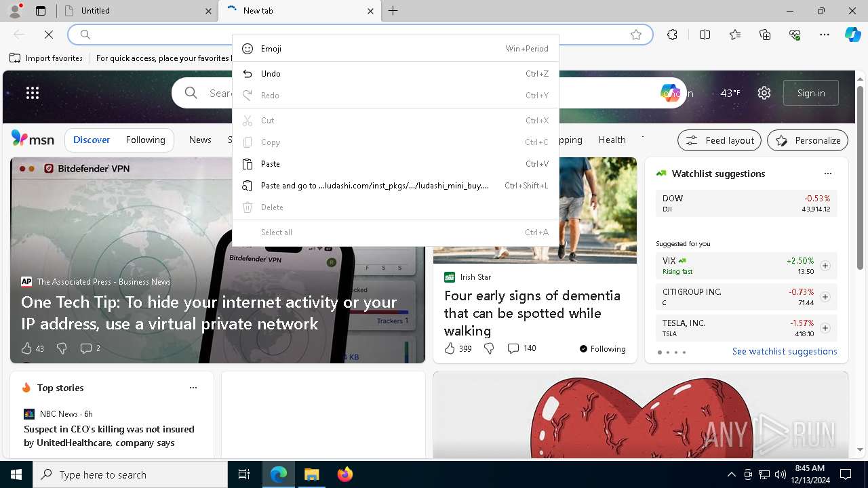Image resolution: width=868 pixels, height=488 pixels.
Task: Open the msn logo link
Action: click(33, 139)
